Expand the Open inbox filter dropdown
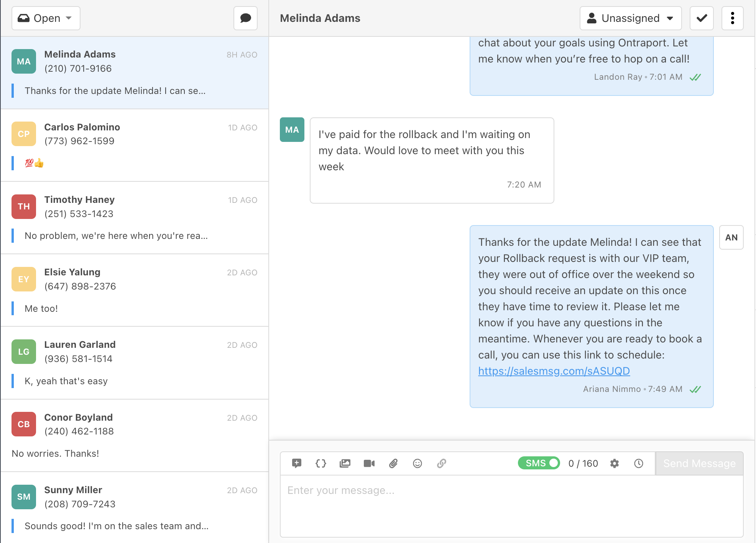The height and width of the screenshot is (543, 756). [46, 18]
